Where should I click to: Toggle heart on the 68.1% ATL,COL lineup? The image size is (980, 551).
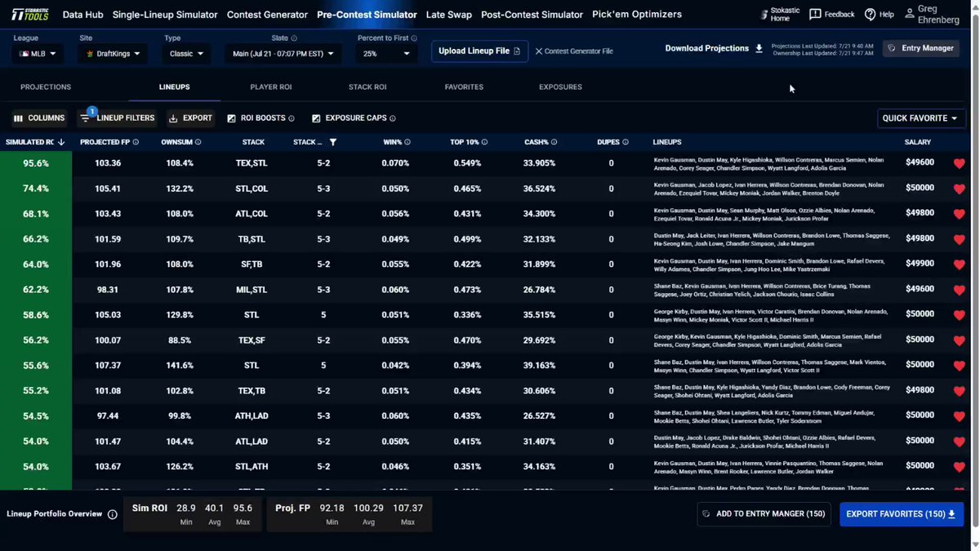[x=960, y=214]
